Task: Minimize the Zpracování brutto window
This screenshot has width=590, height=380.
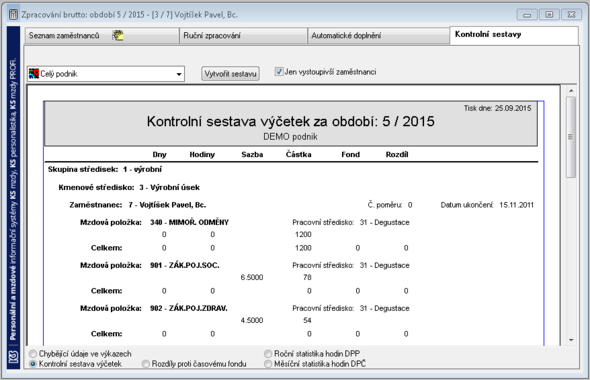Action: pos(527,15)
